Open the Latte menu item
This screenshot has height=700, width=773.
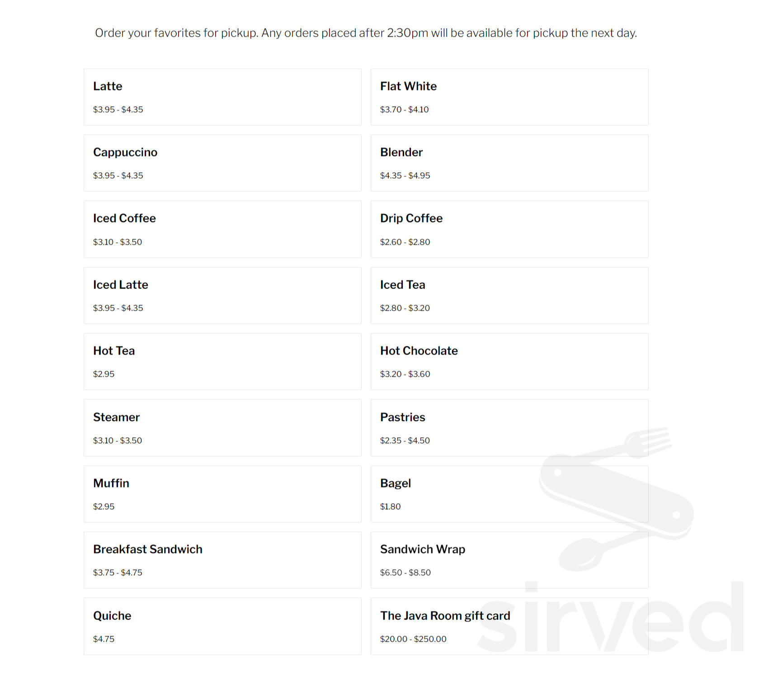[x=222, y=97]
